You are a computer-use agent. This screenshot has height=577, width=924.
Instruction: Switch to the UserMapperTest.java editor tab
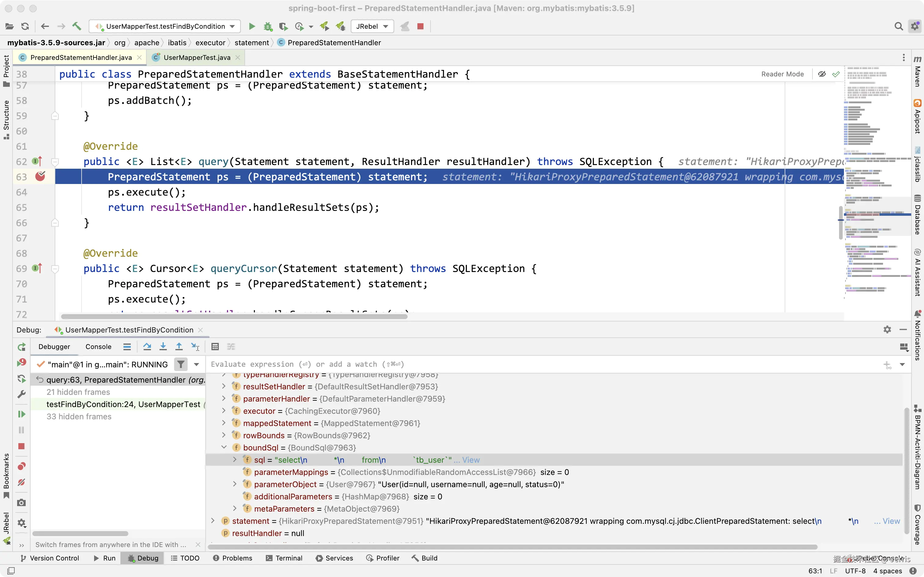(196, 57)
